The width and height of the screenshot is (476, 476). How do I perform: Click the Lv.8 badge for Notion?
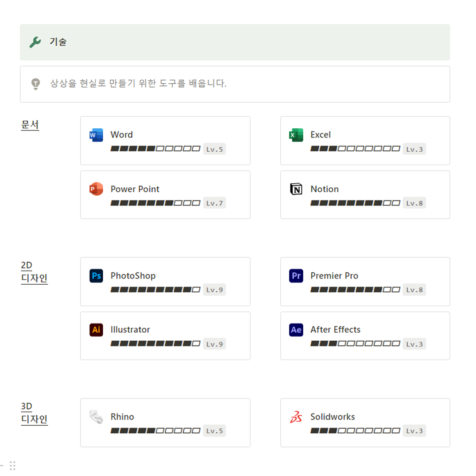(414, 203)
